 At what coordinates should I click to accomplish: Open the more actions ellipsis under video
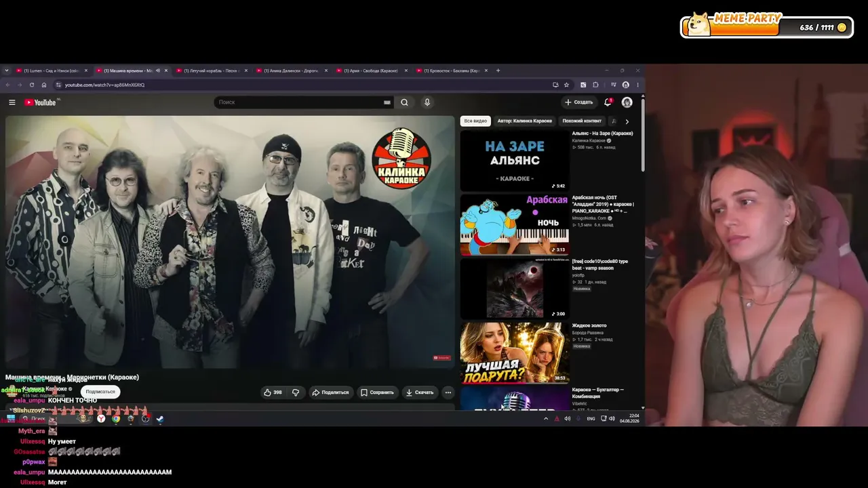pos(448,392)
